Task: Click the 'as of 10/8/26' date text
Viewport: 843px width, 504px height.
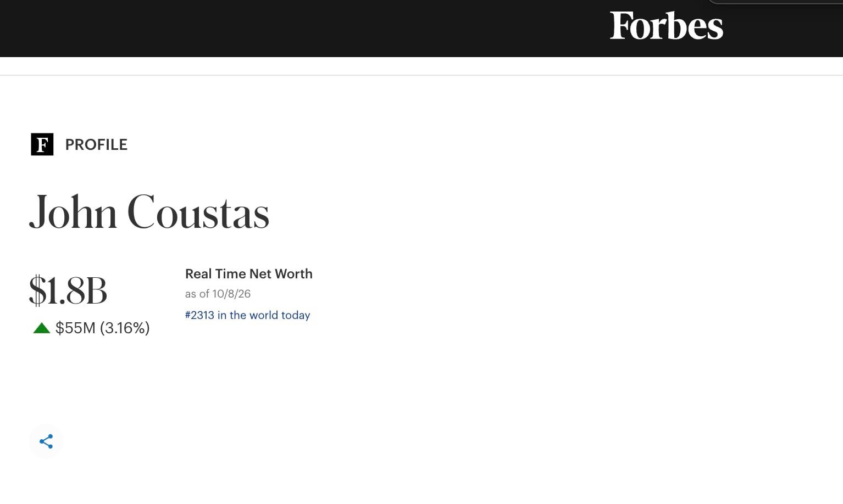Action: [218, 294]
